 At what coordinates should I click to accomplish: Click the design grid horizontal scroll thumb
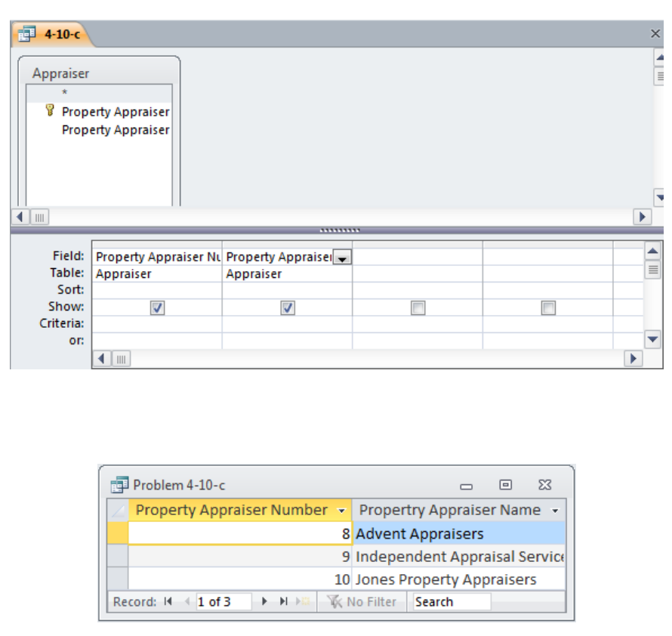tap(122, 359)
